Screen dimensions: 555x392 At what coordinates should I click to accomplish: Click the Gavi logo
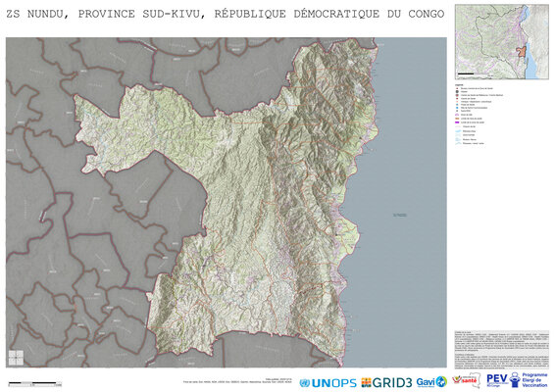coord(431,382)
